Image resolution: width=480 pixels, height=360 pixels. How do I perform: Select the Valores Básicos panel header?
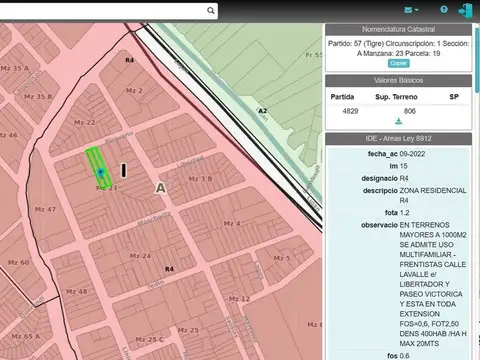[x=398, y=80]
